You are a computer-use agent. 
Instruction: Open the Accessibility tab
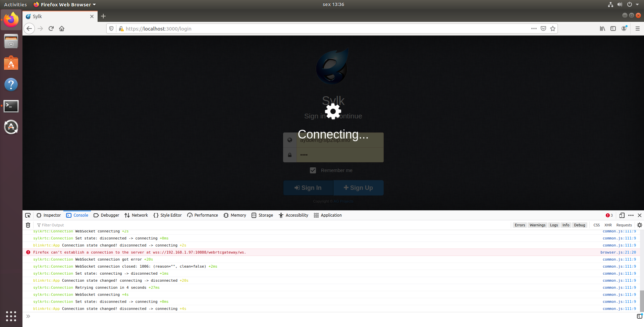pyautogui.click(x=293, y=215)
